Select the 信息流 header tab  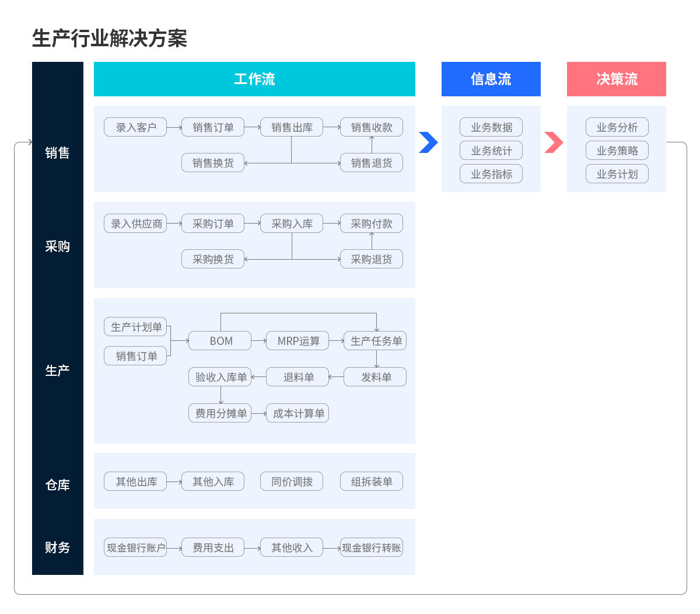click(x=491, y=79)
